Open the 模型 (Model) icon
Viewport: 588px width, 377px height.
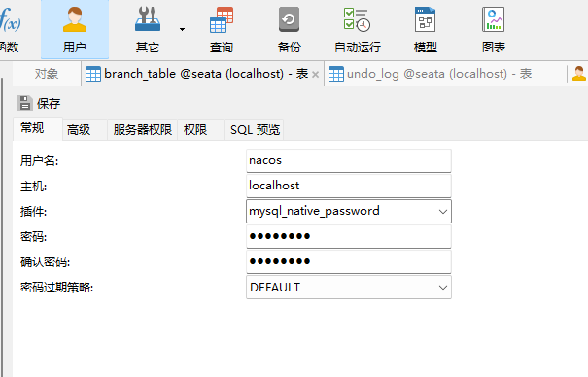pyautogui.click(x=426, y=30)
